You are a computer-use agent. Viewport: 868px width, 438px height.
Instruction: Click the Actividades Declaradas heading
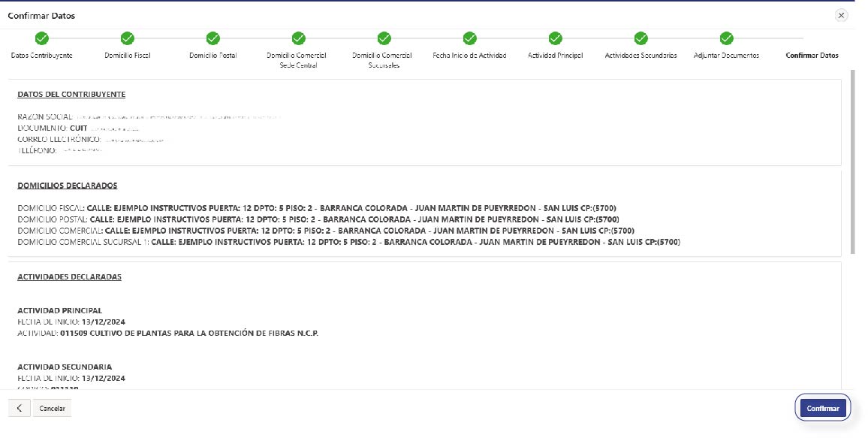point(69,277)
